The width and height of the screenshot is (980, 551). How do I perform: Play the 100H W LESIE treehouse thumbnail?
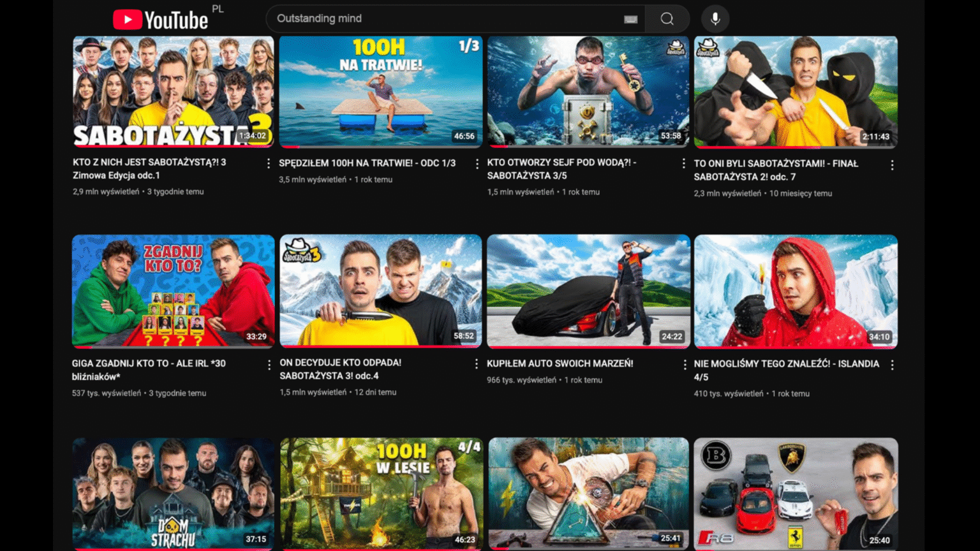coord(381,493)
